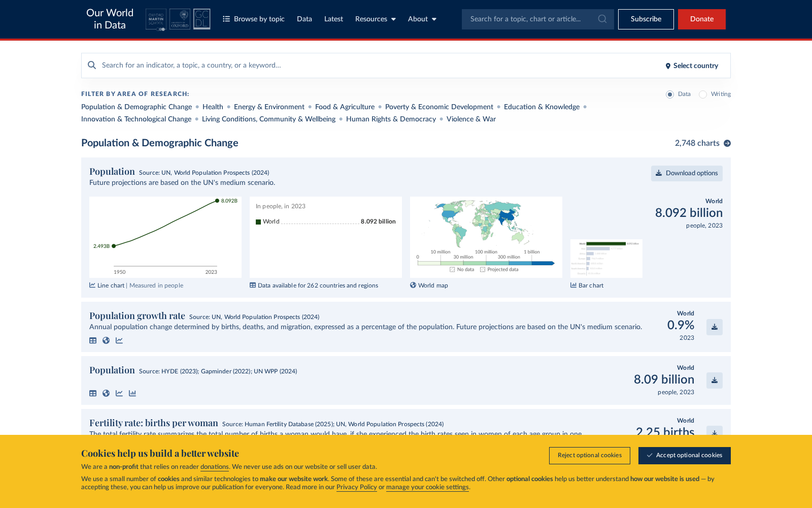The width and height of the screenshot is (812, 508).
Task: Click download icon for 8.09 billion Population row
Action: [x=715, y=380]
